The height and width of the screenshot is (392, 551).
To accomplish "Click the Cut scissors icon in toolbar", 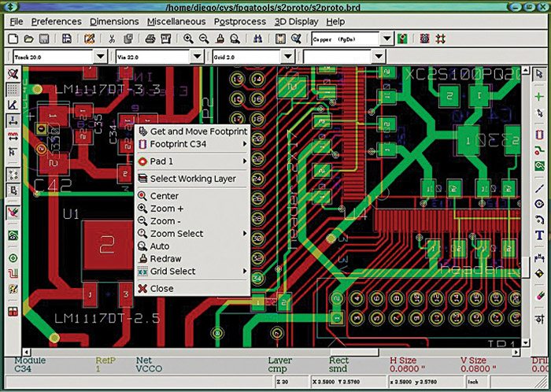I will point(113,39).
